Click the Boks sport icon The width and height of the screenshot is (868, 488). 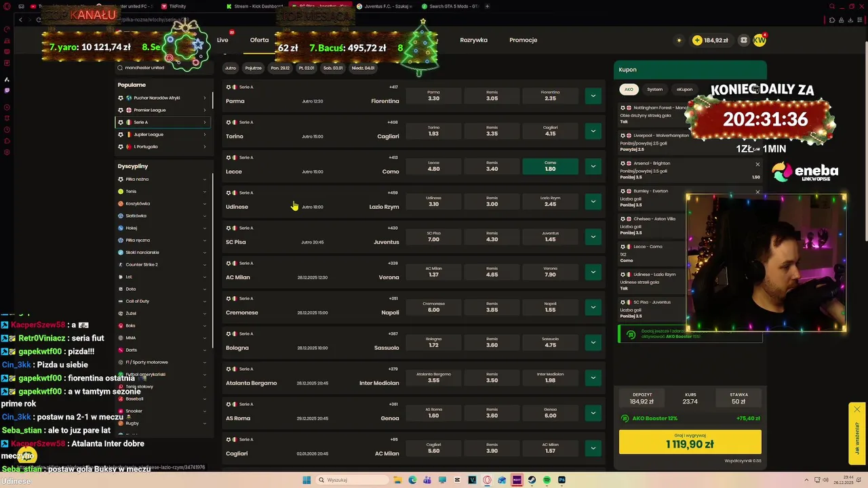pyautogui.click(x=121, y=325)
